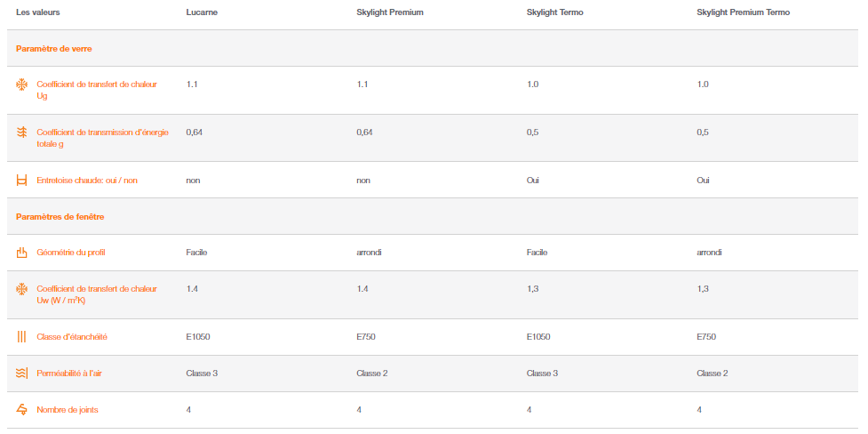Click the Skylight Premium column header
This screenshot has height=434, width=868.
click(x=390, y=12)
